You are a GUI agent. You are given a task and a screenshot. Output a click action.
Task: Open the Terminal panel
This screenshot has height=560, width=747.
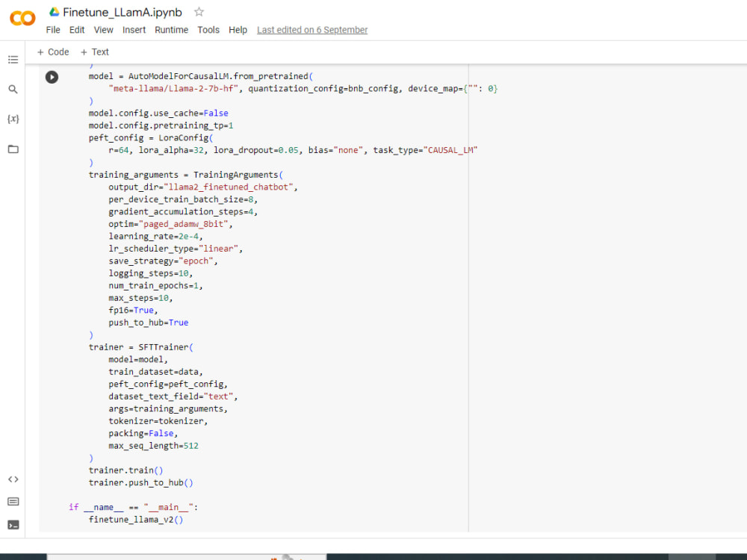pos(13,525)
